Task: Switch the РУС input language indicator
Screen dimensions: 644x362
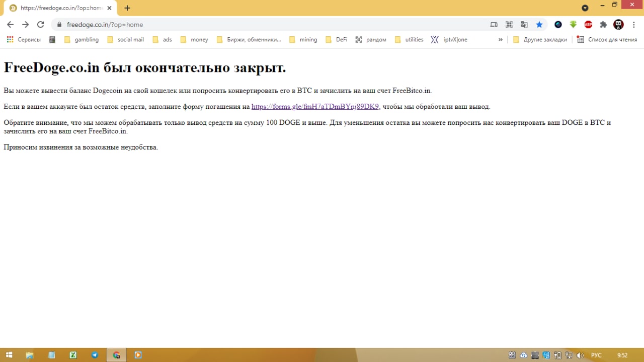Action: tap(596, 355)
